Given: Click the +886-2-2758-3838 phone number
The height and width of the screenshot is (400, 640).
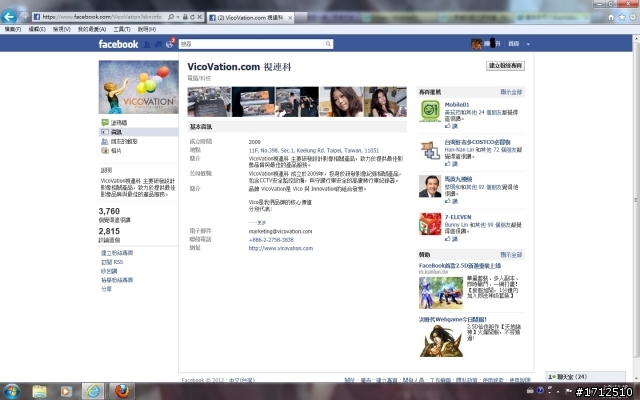Looking at the screenshot, I should (271, 240).
